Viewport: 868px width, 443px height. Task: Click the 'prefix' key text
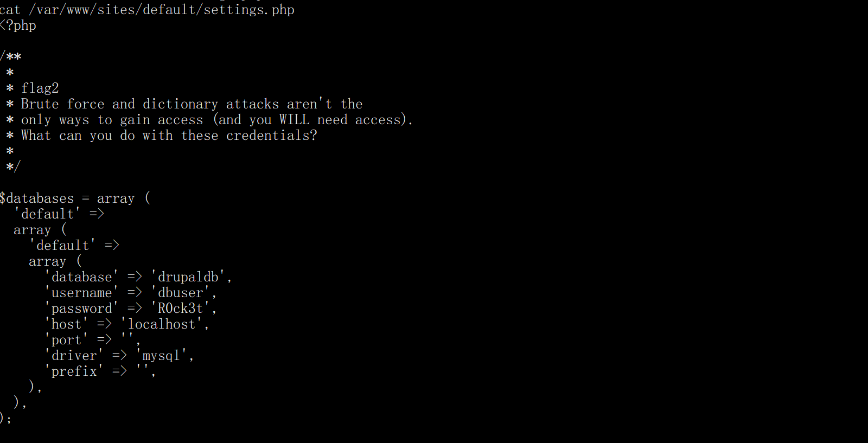click(x=74, y=371)
